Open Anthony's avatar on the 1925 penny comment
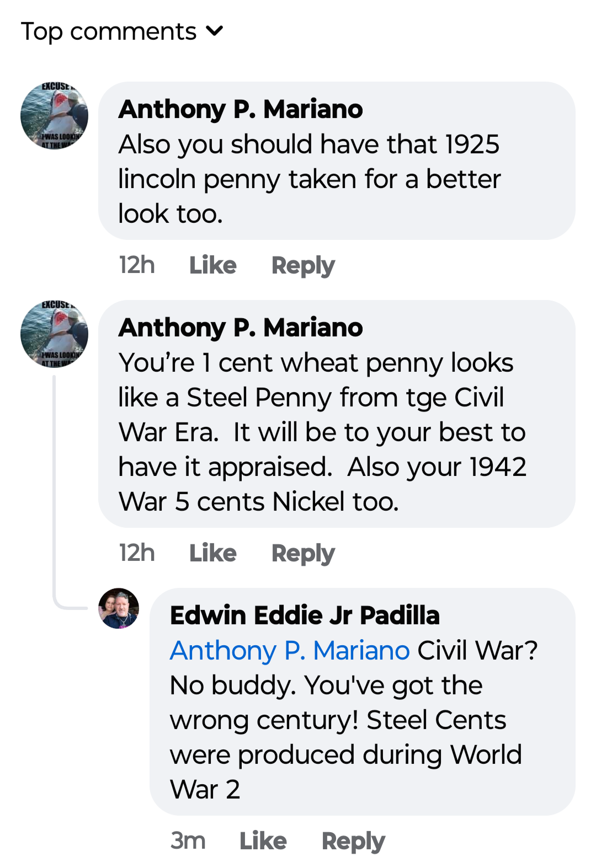The image size is (596, 868). (54, 116)
